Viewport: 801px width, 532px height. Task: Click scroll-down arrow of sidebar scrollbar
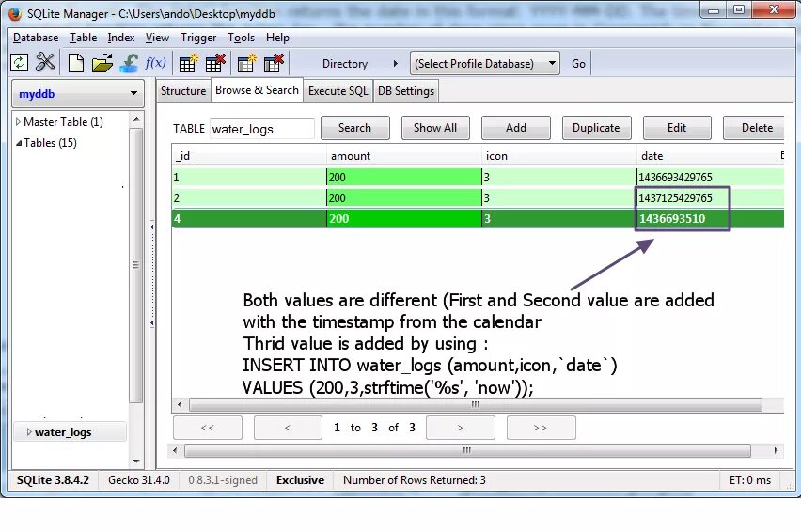pos(136,461)
